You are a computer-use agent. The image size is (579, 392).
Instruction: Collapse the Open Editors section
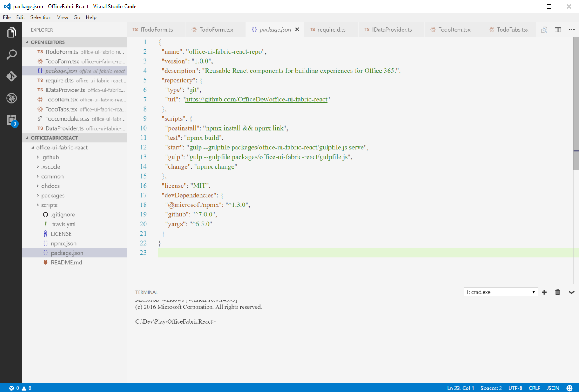tap(74, 42)
